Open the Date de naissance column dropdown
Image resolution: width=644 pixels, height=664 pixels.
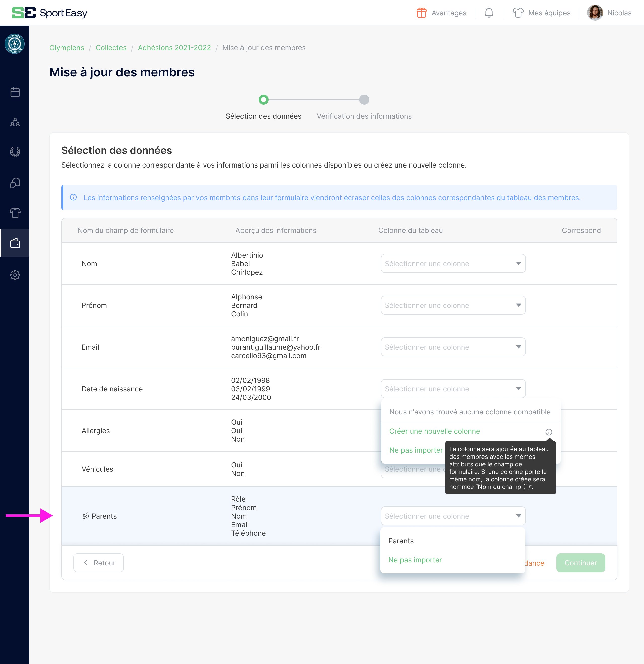pyautogui.click(x=453, y=389)
